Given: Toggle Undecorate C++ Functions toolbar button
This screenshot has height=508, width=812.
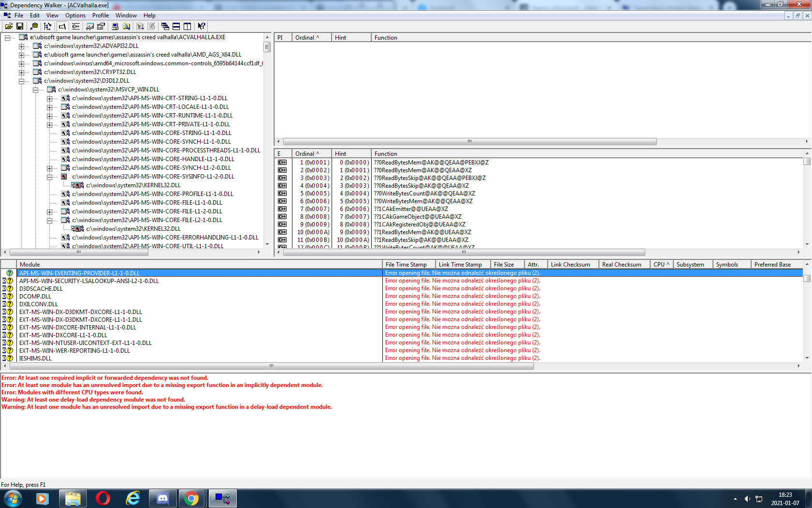Looking at the screenshot, I should coord(76,26).
